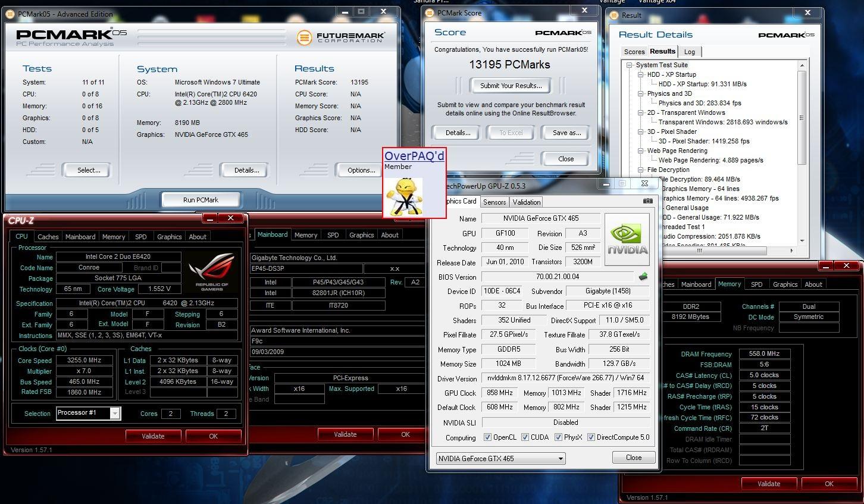The height and width of the screenshot is (504, 864).
Task: Click Submit Your Results... button
Action: [x=511, y=86]
